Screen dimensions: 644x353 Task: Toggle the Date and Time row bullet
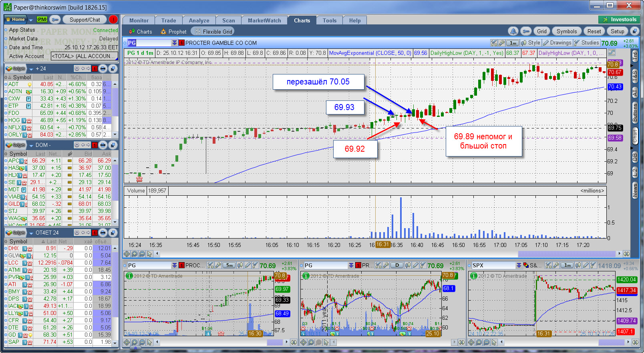point(6,48)
